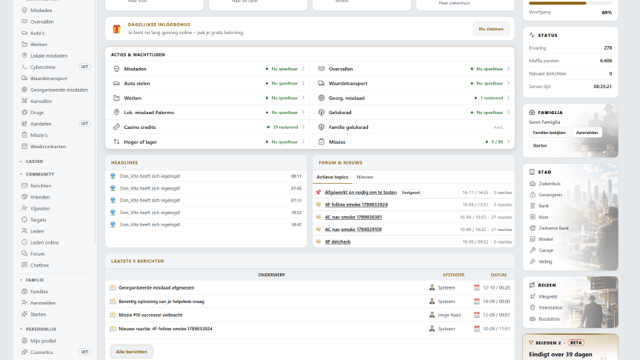Toggle the UIT badge next to Aandelen
Screen dimensions: 640x360
click(x=84, y=123)
